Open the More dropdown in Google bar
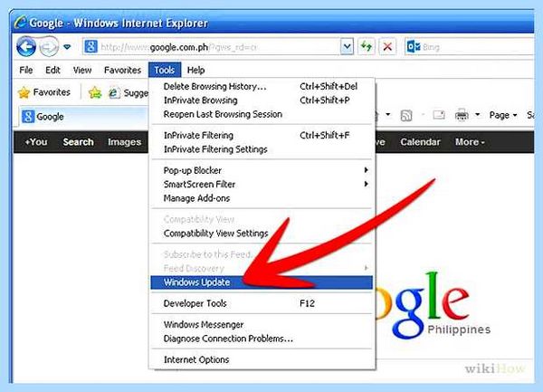Screen dimensions: 543x392 pyautogui.click(x=470, y=142)
